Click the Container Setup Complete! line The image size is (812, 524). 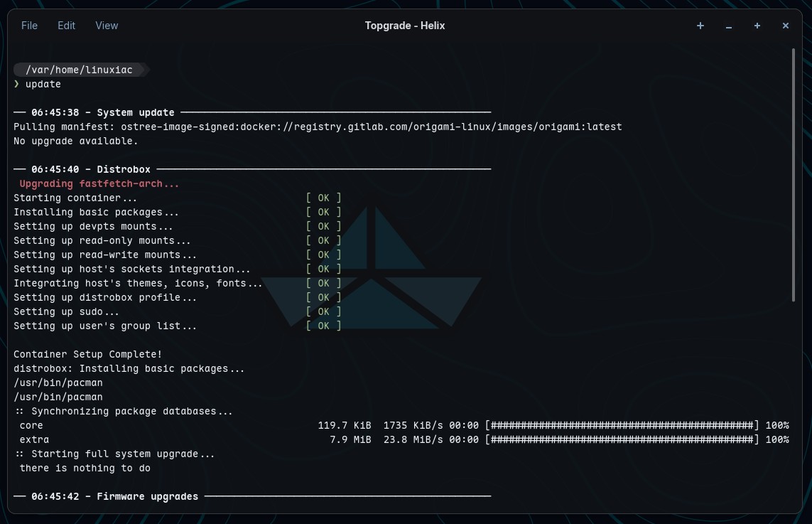(x=88, y=354)
